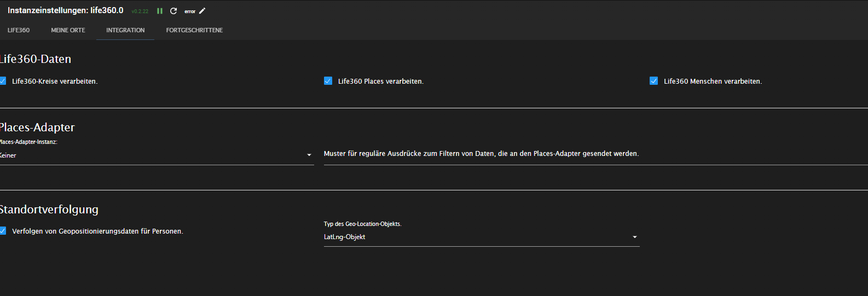868x296 pixels.
Task: Open the FORTGESCHRITTENE tab
Action: 194,30
